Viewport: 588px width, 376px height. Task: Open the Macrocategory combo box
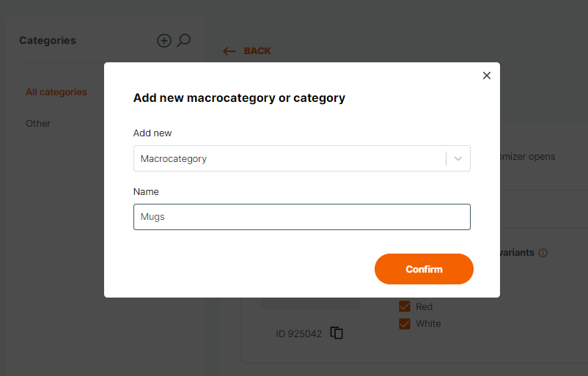tap(301, 158)
